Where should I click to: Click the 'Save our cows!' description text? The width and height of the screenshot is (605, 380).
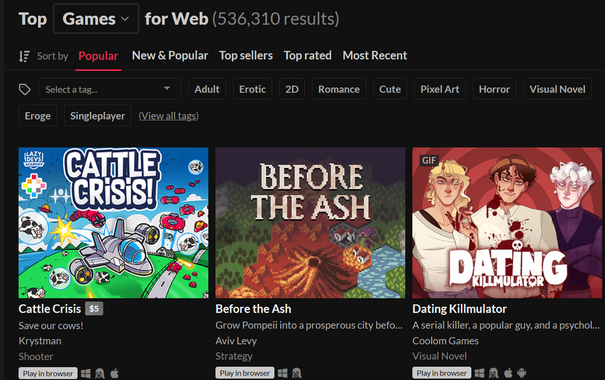coord(51,326)
